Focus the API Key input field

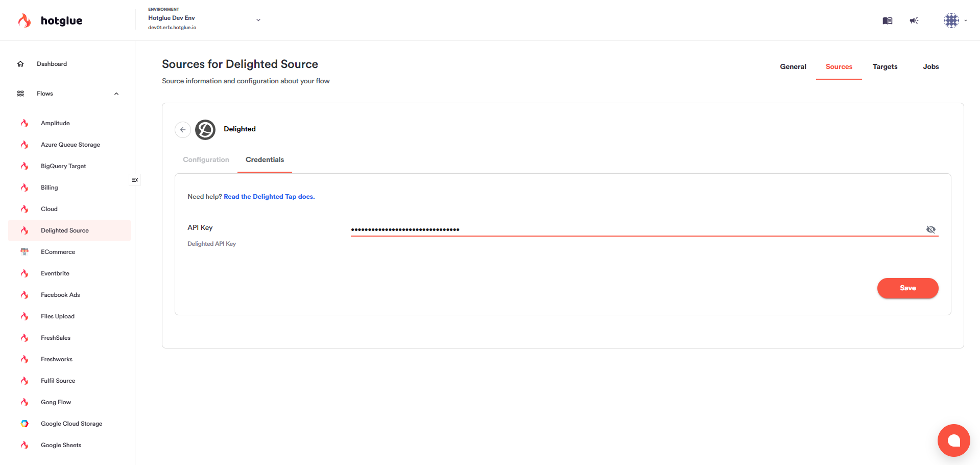coord(637,229)
